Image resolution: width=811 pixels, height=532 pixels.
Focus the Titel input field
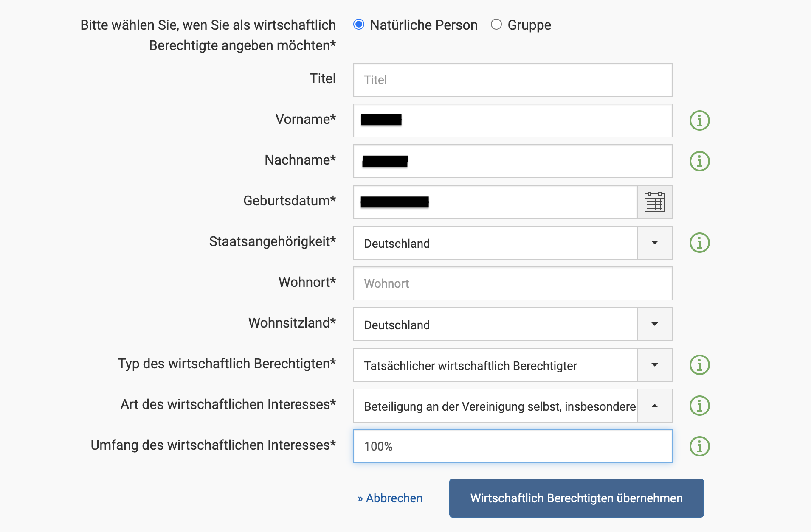(x=513, y=80)
